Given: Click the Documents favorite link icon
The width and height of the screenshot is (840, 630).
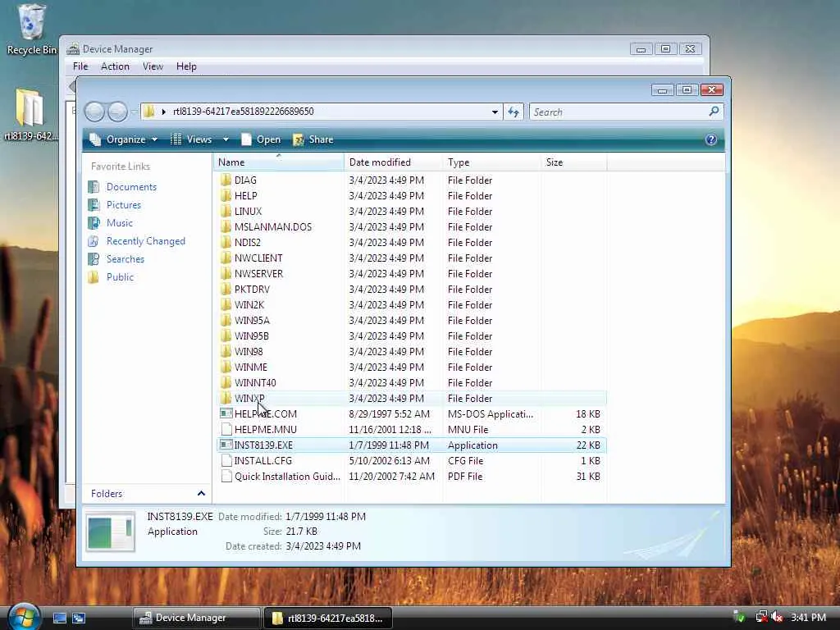Looking at the screenshot, I should (x=94, y=186).
